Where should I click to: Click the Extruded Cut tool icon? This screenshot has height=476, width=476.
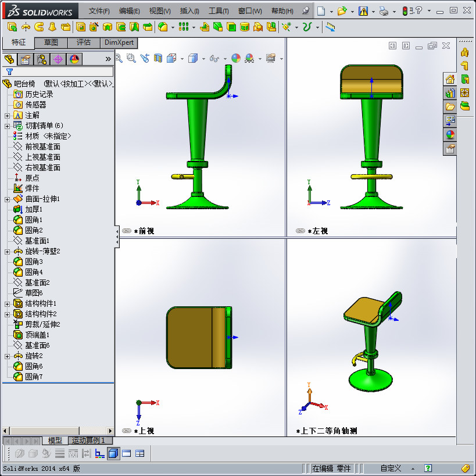coord(81,27)
